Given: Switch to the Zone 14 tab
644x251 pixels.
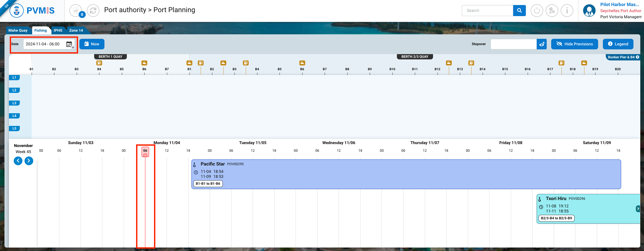Looking at the screenshot, I should pyautogui.click(x=76, y=30).
